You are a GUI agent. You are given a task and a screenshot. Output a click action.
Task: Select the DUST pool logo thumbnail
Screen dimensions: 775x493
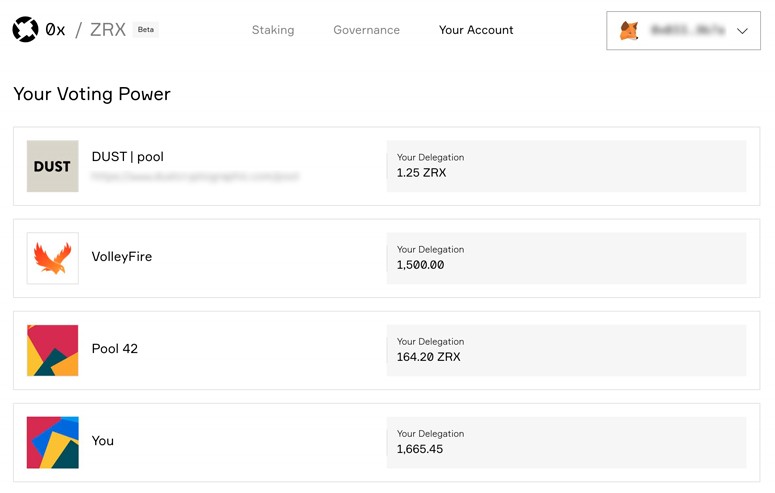tap(52, 166)
